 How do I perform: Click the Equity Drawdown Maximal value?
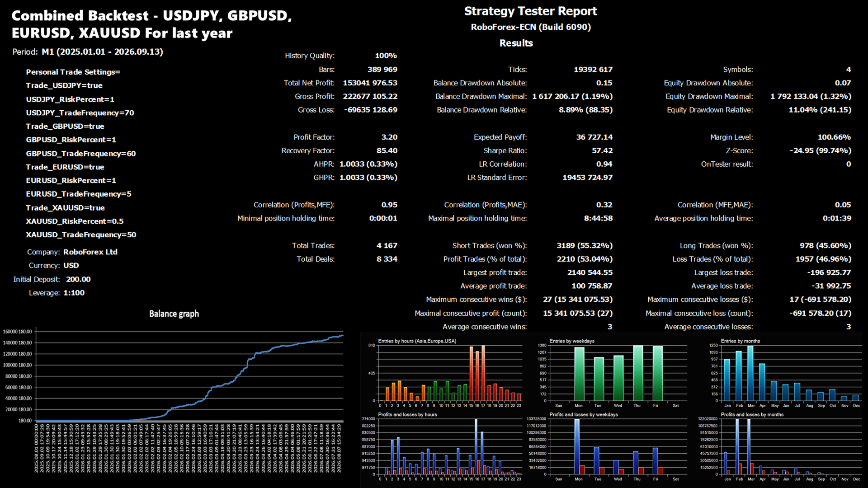coord(811,96)
